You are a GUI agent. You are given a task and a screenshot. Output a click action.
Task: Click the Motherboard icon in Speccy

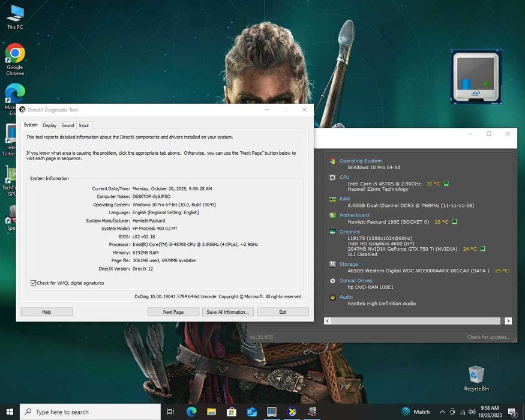click(x=332, y=215)
